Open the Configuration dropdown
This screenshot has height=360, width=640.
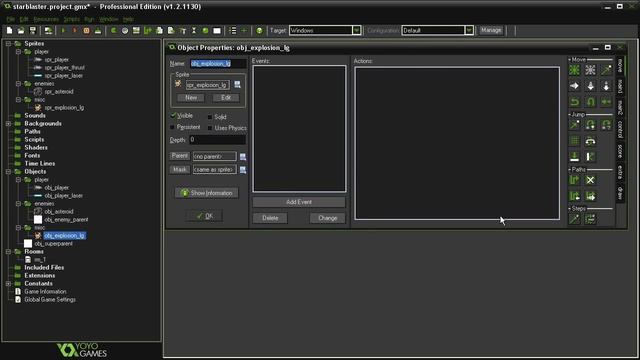click(x=469, y=31)
